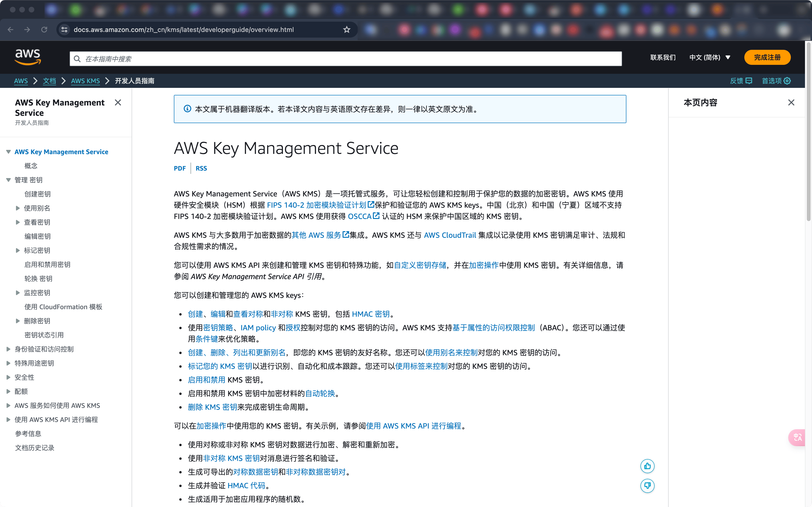Expand 特殊用途密钥 section
Screen dimensions: 812x507
click(8, 363)
